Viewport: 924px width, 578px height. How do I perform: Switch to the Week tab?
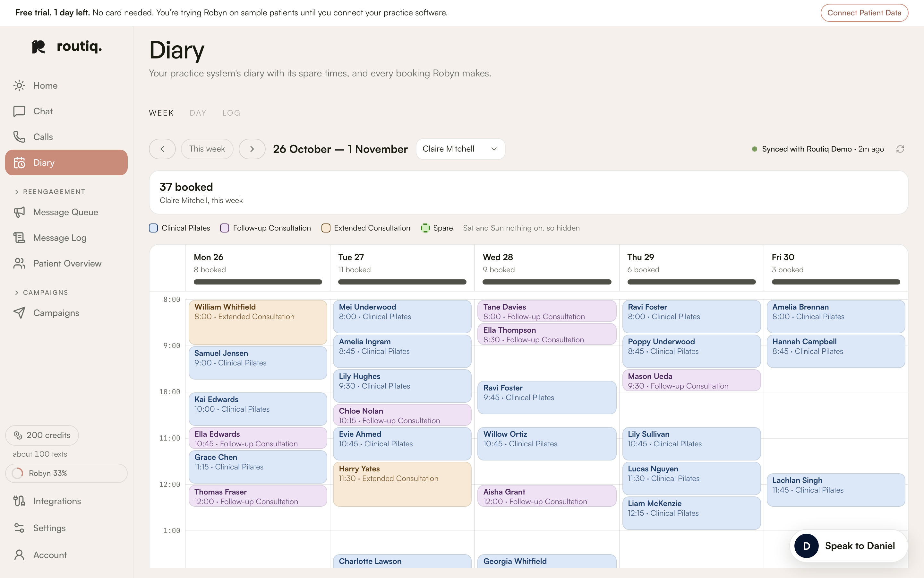(161, 113)
